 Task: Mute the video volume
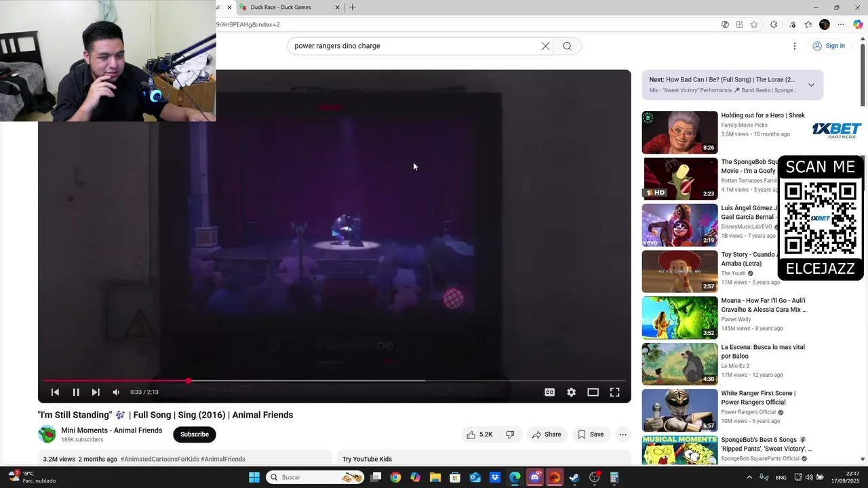point(116,392)
